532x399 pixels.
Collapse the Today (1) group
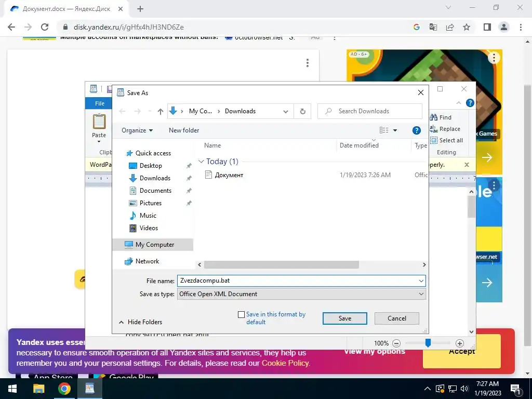coord(201,162)
